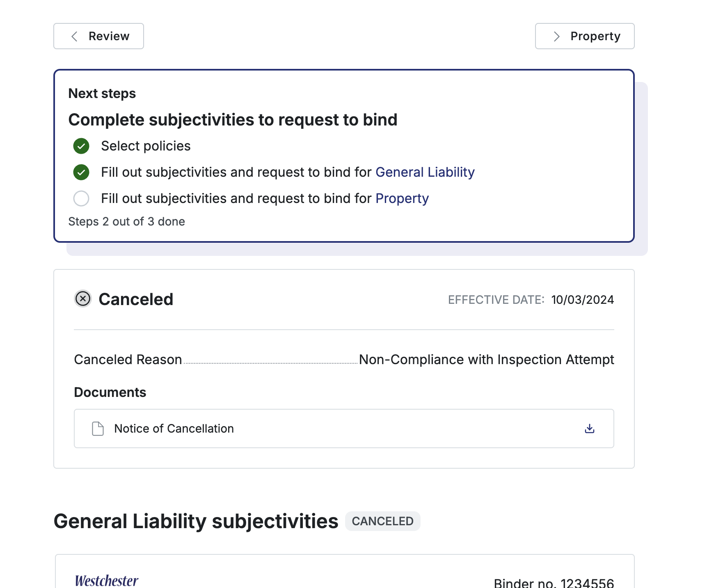Click the effective date 10/03/2024
The height and width of the screenshot is (588, 723).
582,300
